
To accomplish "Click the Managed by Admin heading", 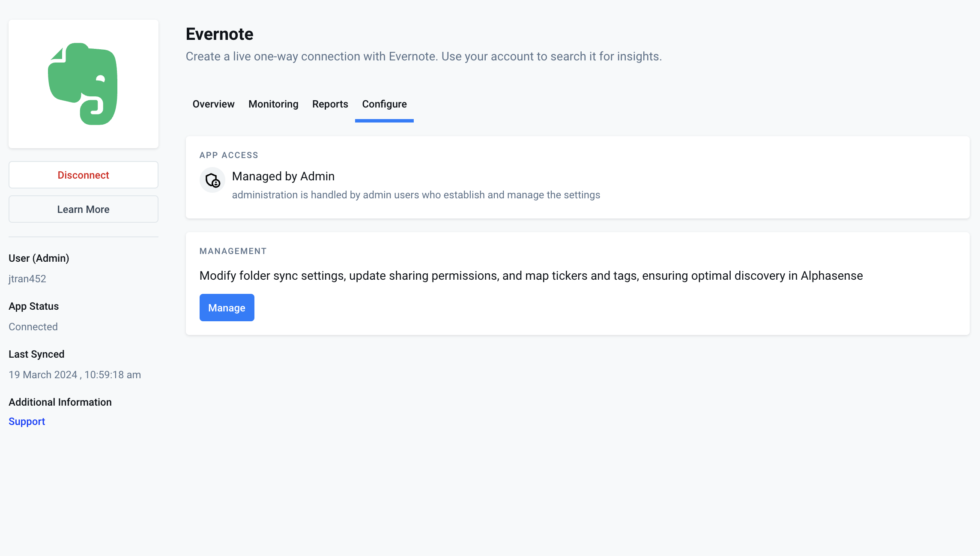I will 283,176.
